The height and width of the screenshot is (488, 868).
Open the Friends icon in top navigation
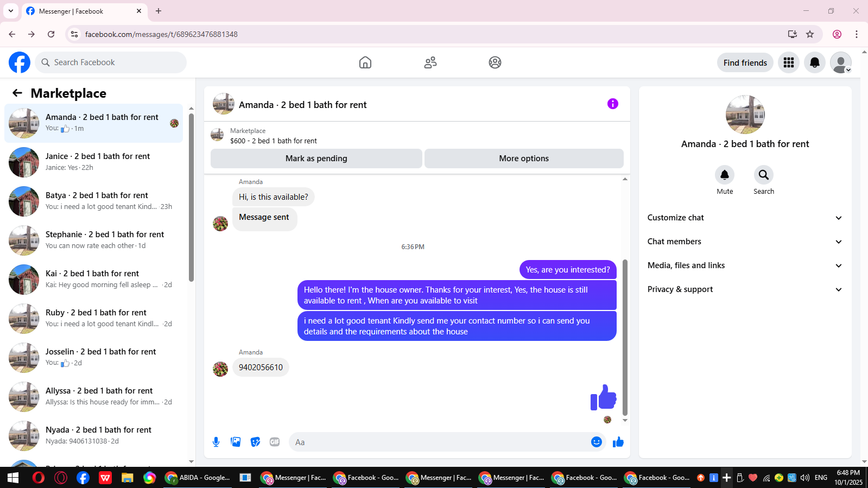pos(430,62)
